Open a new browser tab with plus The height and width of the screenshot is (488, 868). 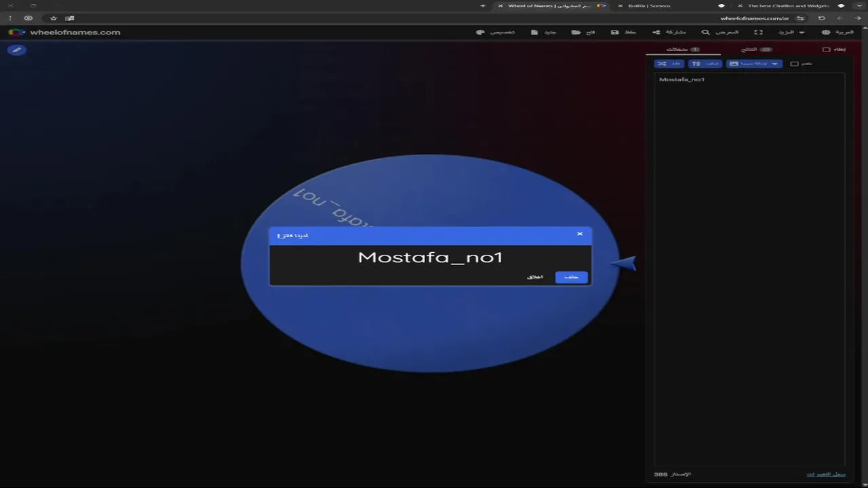click(483, 5)
